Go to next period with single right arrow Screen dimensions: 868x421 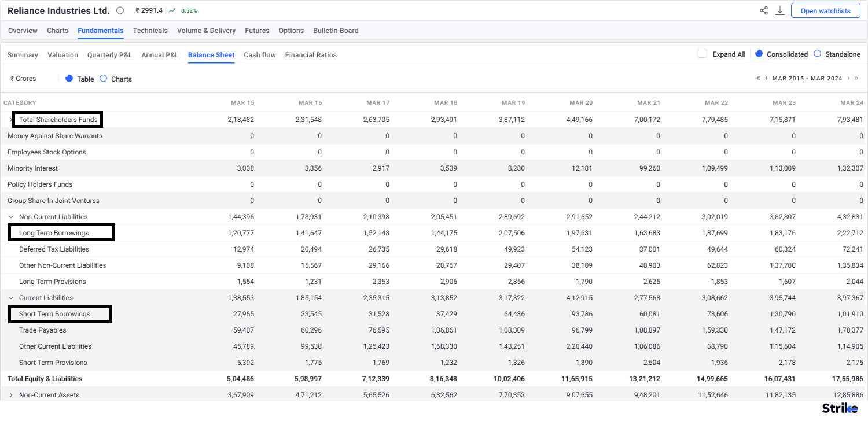click(x=848, y=78)
